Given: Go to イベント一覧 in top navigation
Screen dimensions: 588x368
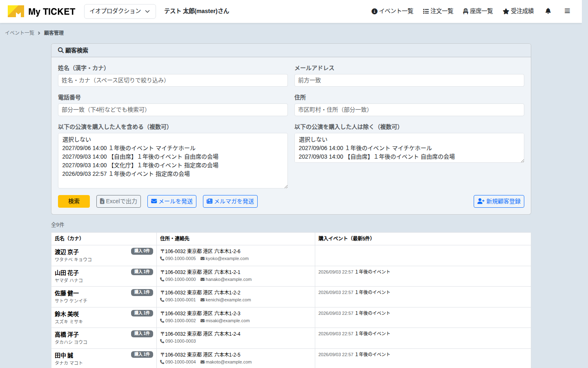Looking at the screenshot, I should pyautogui.click(x=392, y=11).
